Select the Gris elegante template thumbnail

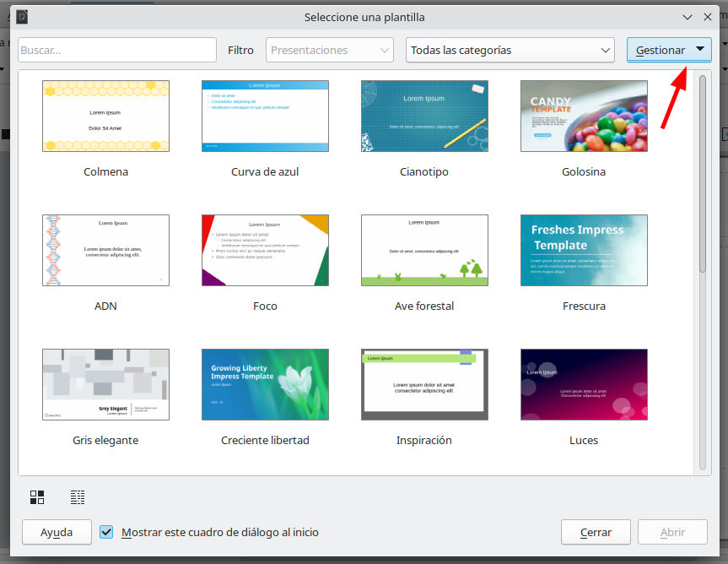point(105,385)
